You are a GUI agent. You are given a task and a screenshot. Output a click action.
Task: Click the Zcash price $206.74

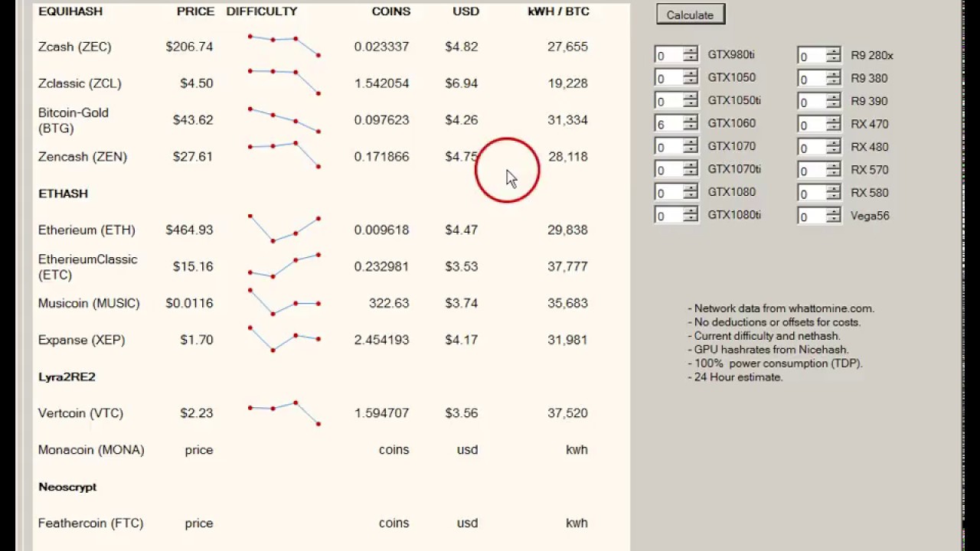tap(189, 47)
